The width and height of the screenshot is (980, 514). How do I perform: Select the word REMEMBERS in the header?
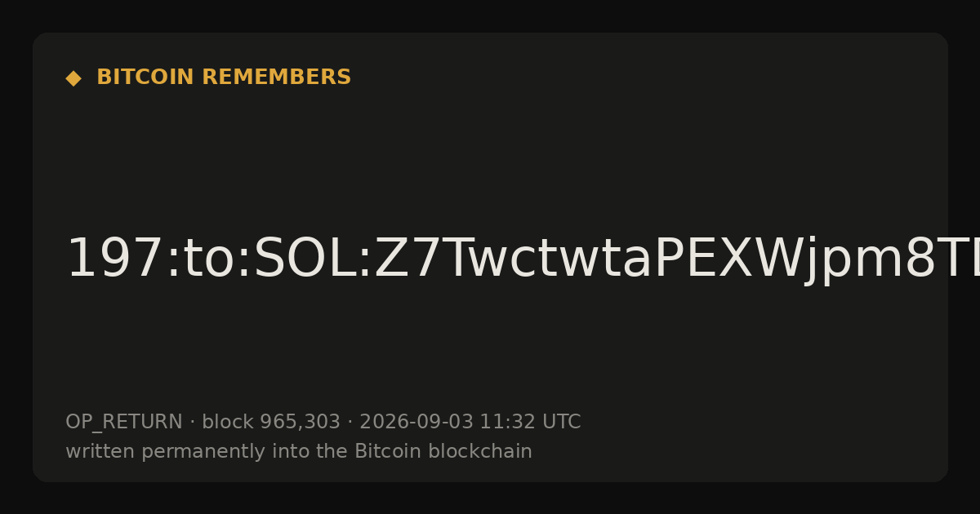point(277,78)
